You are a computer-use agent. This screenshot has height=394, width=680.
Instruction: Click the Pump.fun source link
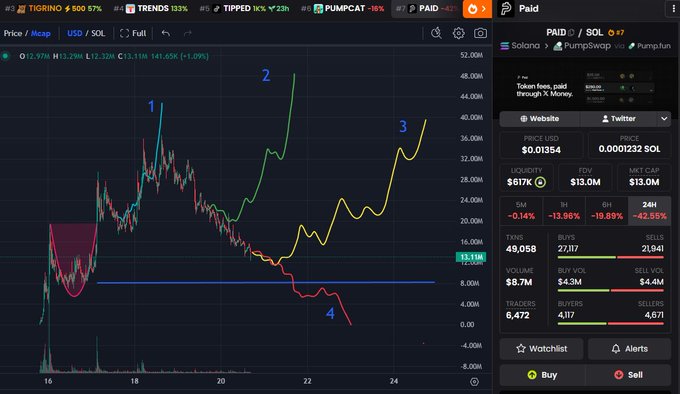650,46
